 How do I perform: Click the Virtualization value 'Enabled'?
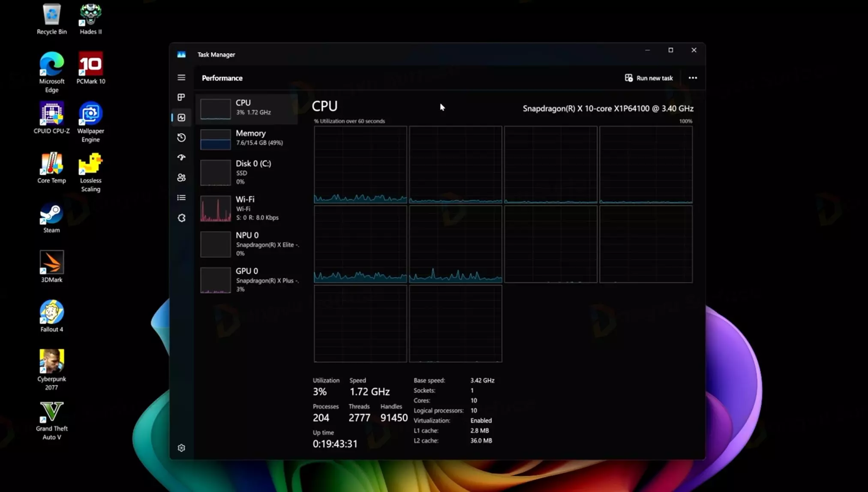coord(481,420)
